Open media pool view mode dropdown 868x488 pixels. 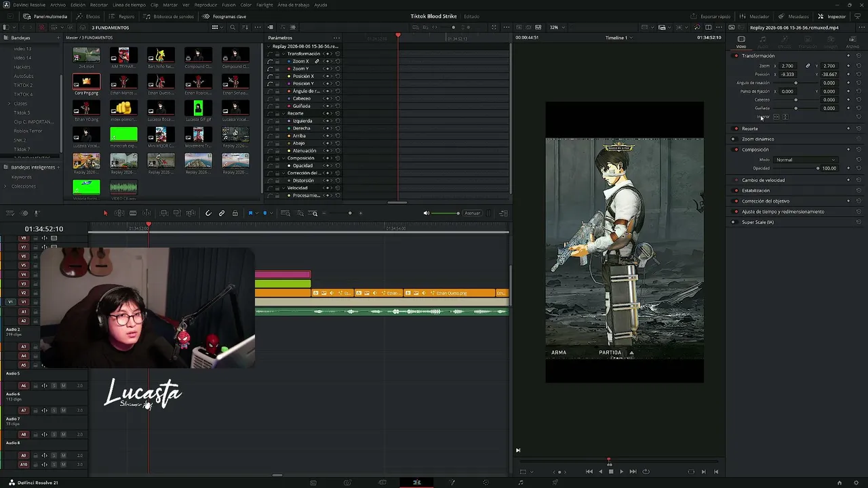pos(216,28)
